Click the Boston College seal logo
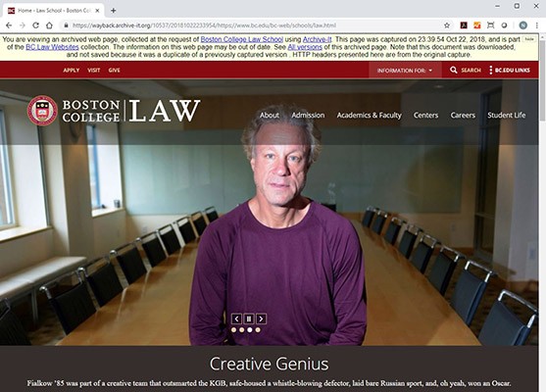The image size is (546, 392). (42, 111)
